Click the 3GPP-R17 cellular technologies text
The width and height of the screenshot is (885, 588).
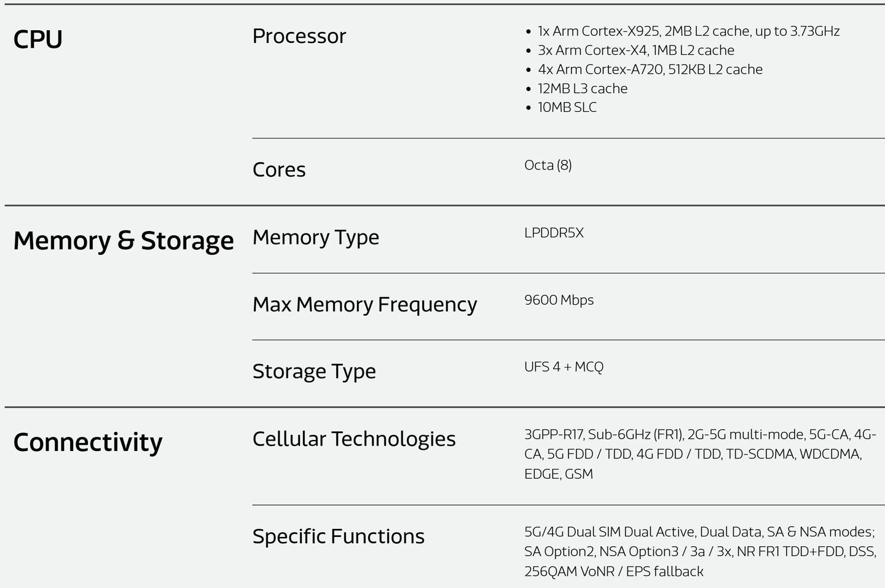coord(701,454)
